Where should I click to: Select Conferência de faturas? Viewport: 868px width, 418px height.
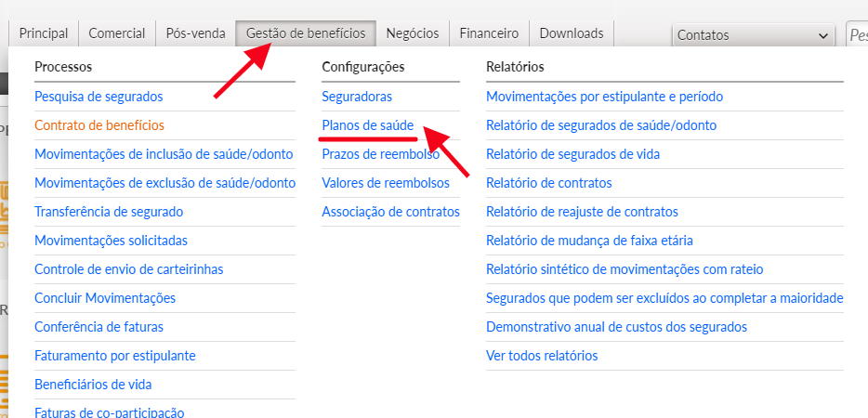pos(99,327)
